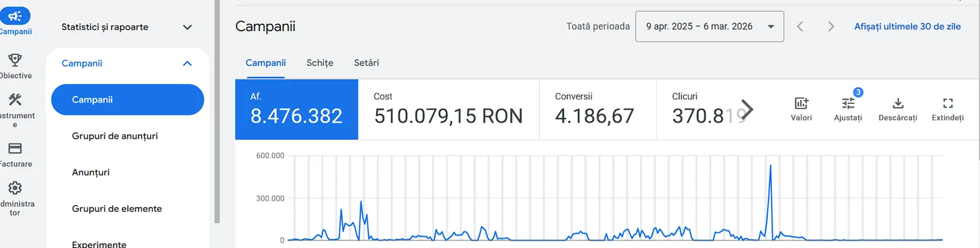Click Afișați ultimele 30 de zile link
980x248 pixels.
907,27
